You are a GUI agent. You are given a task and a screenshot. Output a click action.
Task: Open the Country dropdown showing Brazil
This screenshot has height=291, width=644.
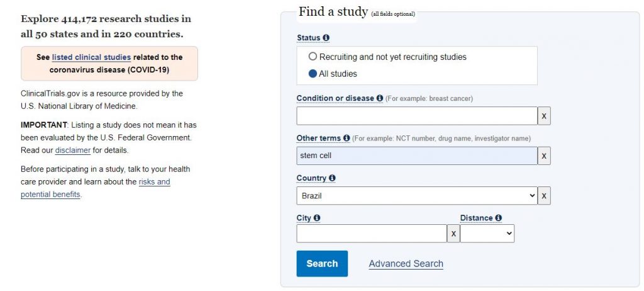pyautogui.click(x=416, y=196)
